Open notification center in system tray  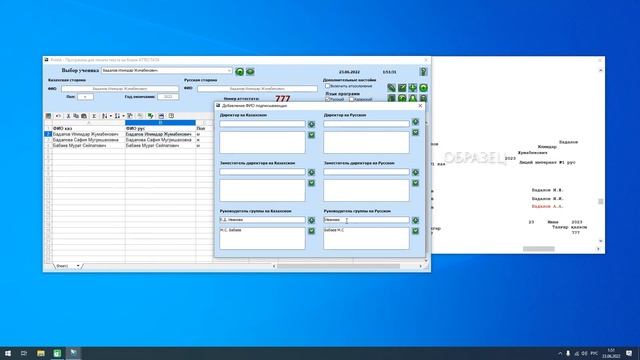tap(629, 353)
